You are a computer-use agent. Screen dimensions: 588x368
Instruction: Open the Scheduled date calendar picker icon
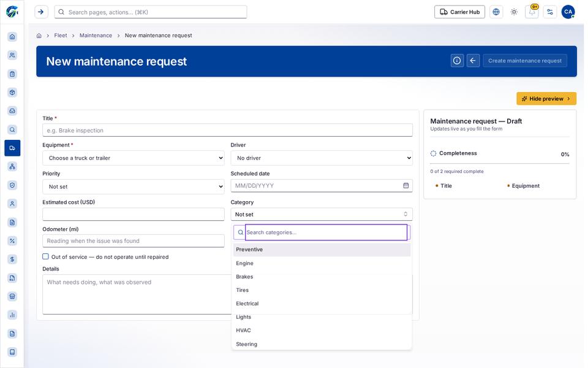405,185
